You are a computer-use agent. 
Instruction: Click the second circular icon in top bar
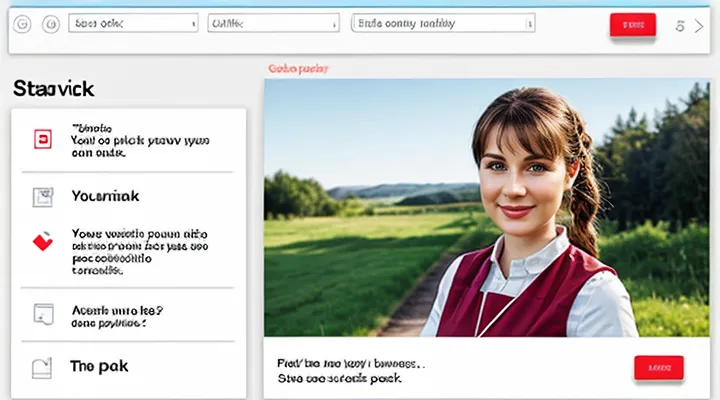coord(51,25)
